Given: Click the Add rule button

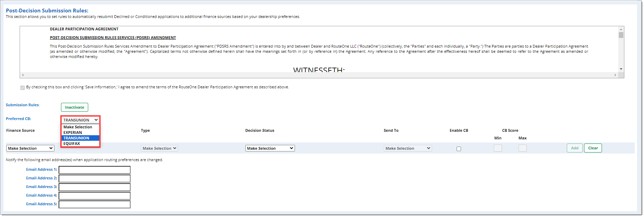Looking at the screenshot, I should [575, 148].
